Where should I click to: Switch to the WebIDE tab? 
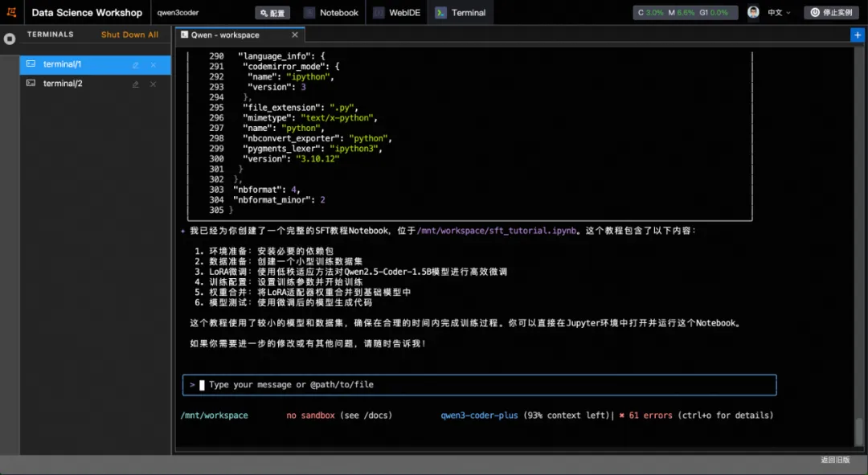pos(396,13)
